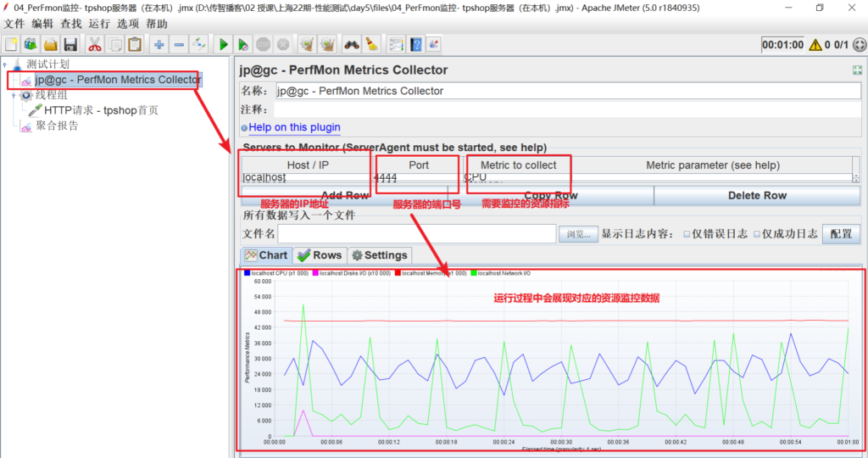The height and width of the screenshot is (458, 868).
Task: Click the Add plus toolbar icon
Action: coord(159,44)
